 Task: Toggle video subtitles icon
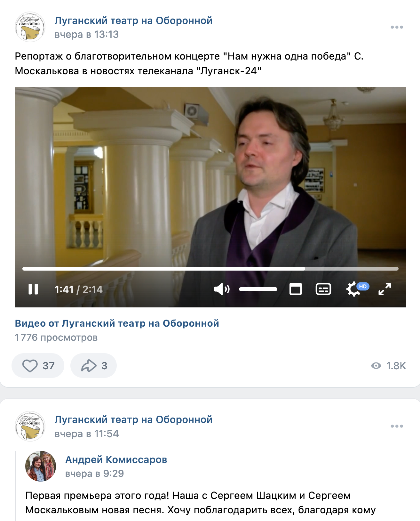323,289
